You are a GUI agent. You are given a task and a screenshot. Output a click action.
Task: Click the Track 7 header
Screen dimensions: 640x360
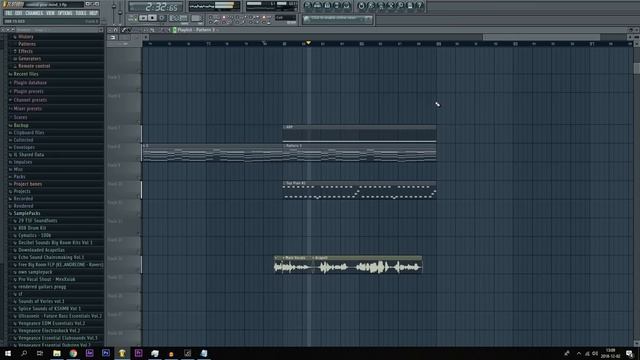[x=124, y=134]
